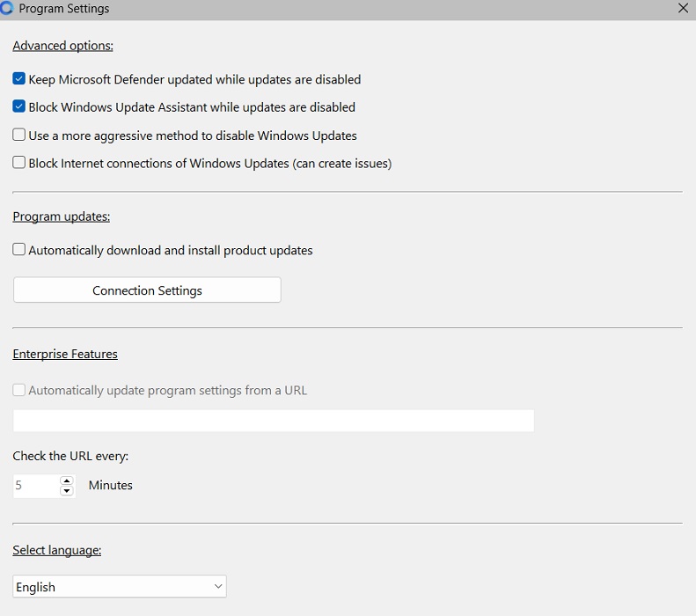Click the Advanced options heading
The image size is (696, 616).
tap(62, 46)
